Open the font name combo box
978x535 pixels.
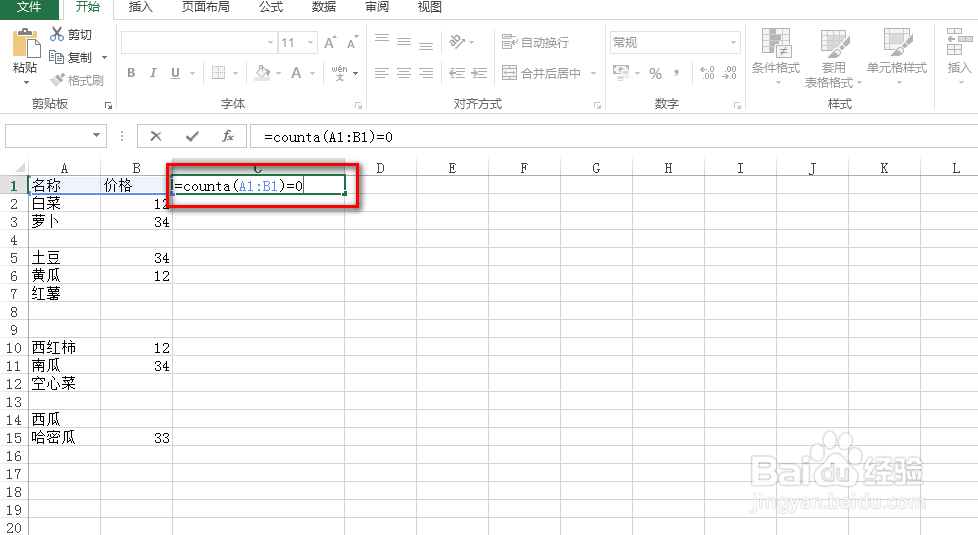coord(198,42)
